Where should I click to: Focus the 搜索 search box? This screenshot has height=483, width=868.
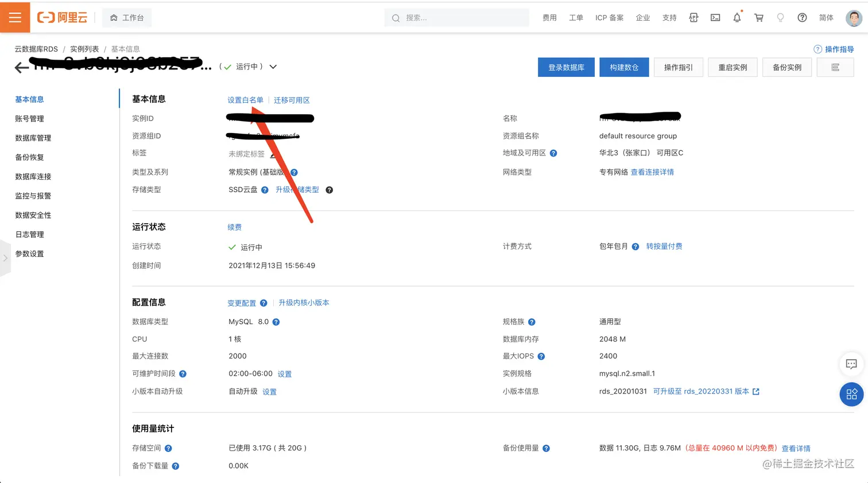point(456,18)
